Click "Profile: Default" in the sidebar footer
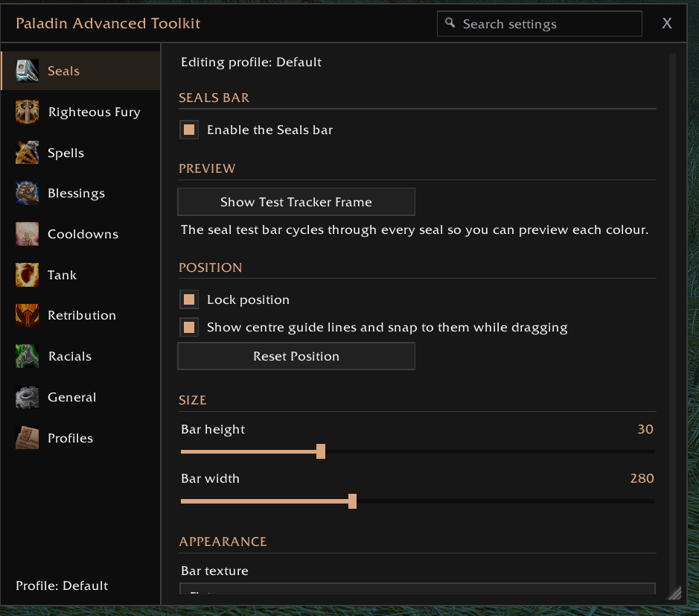Image resolution: width=699 pixels, height=616 pixels. tap(62, 585)
